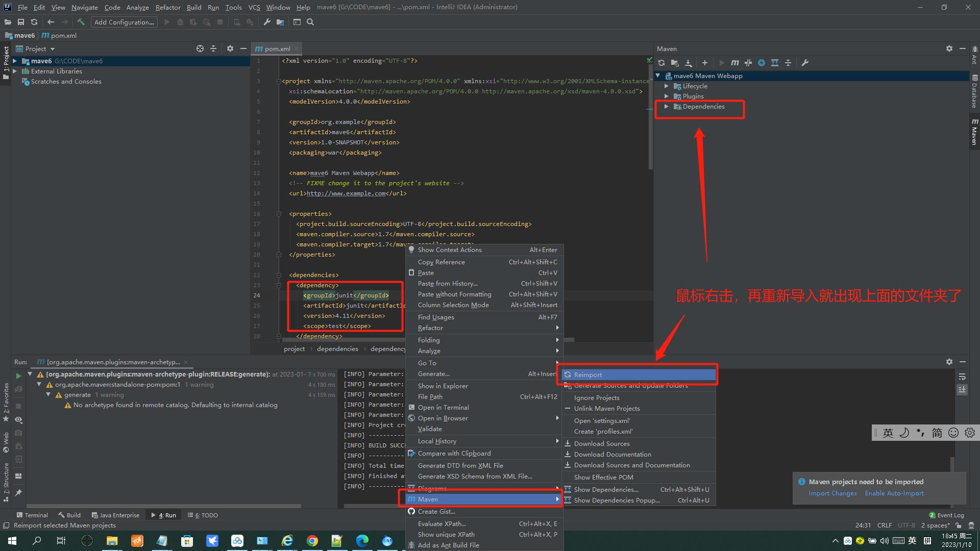Click Search Everywhere magnifier icon

coord(310,22)
